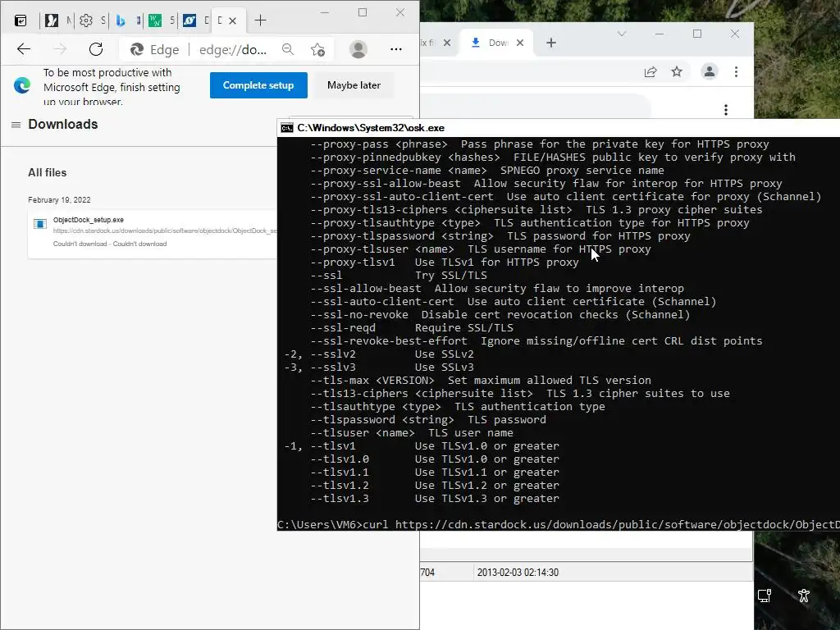Click the C:\Windows\System32\osk.exe title
The image size is (840, 630).
click(x=371, y=128)
